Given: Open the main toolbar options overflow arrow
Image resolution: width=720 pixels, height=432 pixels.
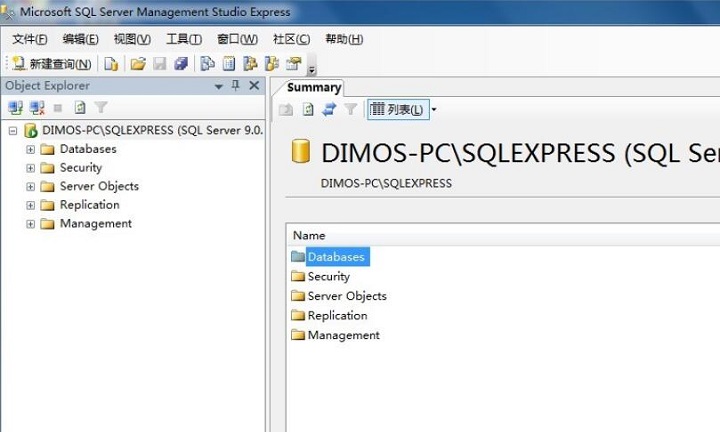Looking at the screenshot, I should [312, 70].
